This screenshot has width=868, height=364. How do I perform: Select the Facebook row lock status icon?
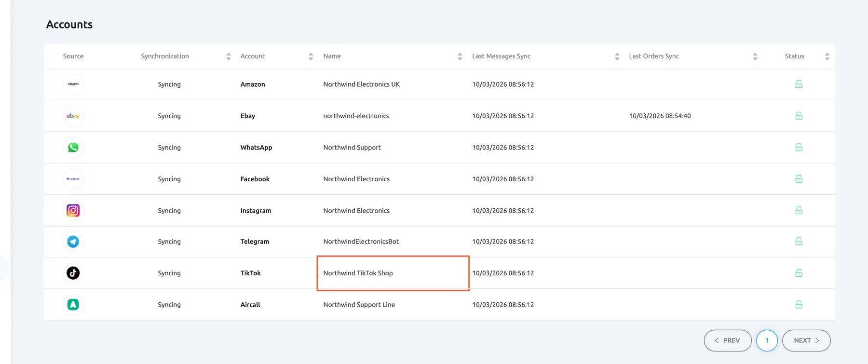pyautogui.click(x=799, y=179)
